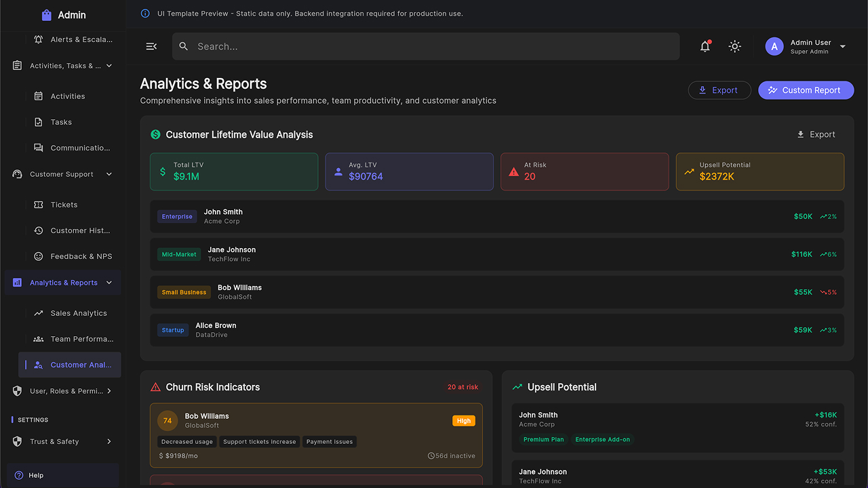Click the Upsell Potential card trend icon
The image size is (868, 488).
coord(689,171)
